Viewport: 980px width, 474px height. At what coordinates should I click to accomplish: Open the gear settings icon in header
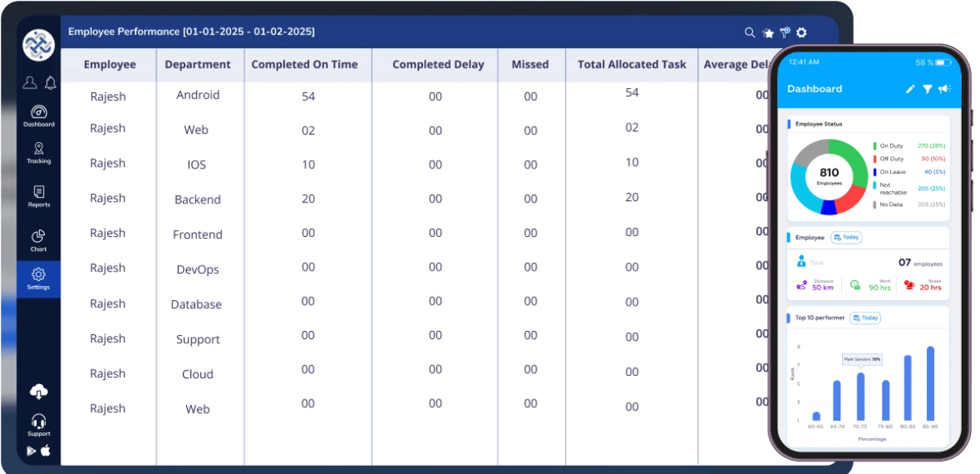[x=802, y=33]
